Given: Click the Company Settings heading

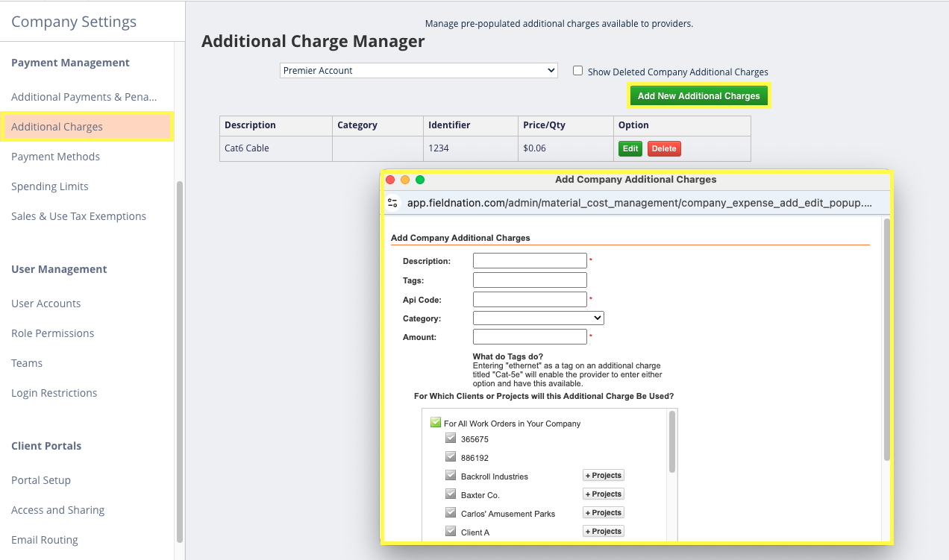Looking at the screenshot, I should [x=74, y=22].
